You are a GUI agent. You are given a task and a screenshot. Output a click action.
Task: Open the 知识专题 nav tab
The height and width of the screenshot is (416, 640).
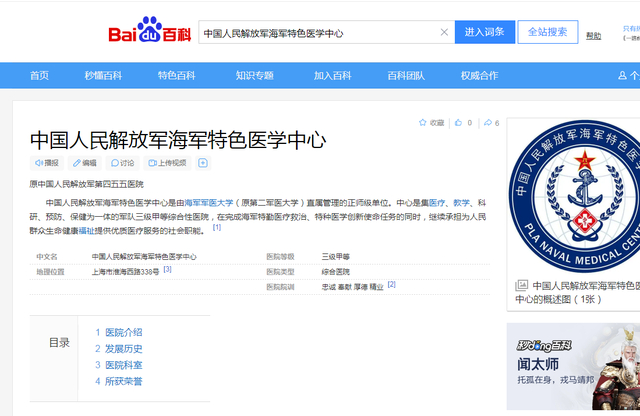coord(255,76)
